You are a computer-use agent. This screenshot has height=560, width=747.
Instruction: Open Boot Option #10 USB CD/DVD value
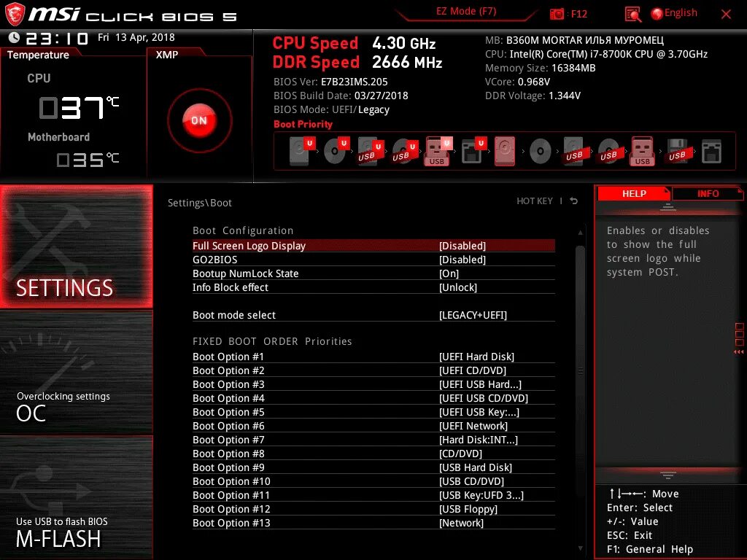[x=471, y=481]
